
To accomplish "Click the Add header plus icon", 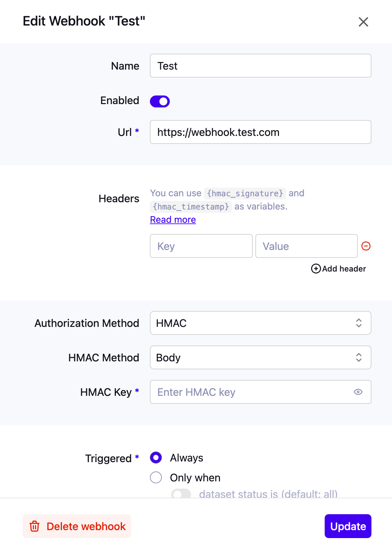I will pyautogui.click(x=316, y=269).
